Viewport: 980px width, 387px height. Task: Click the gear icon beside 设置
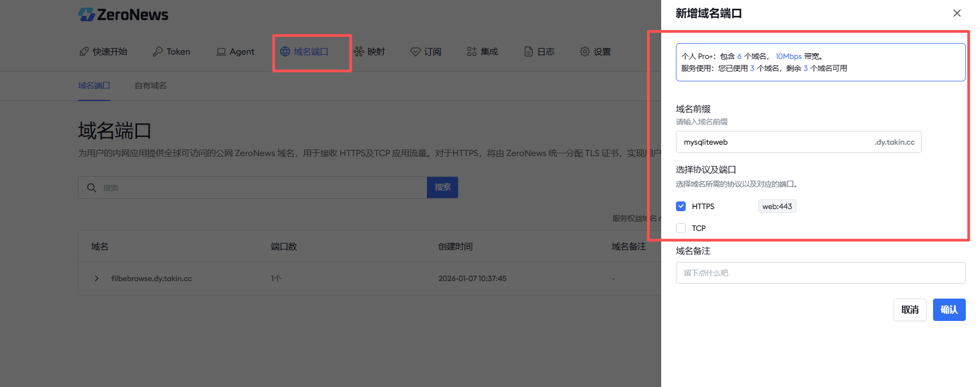[x=585, y=51]
